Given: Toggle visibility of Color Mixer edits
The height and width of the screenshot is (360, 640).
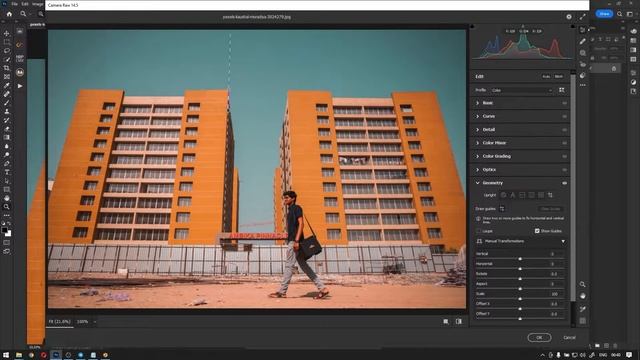Looking at the screenshot, I should pyautogui.click(x=564, y=143).
